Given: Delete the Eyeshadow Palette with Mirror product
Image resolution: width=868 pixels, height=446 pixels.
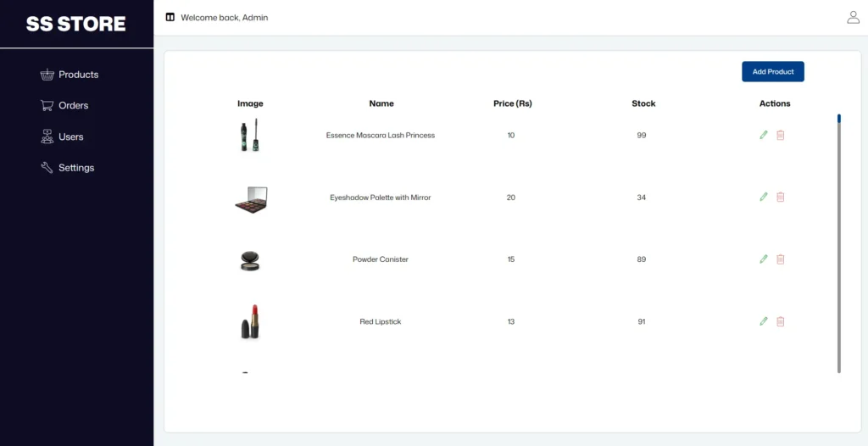Looking at the screenshot, I should pyautogui.click(x=781, y=197).
